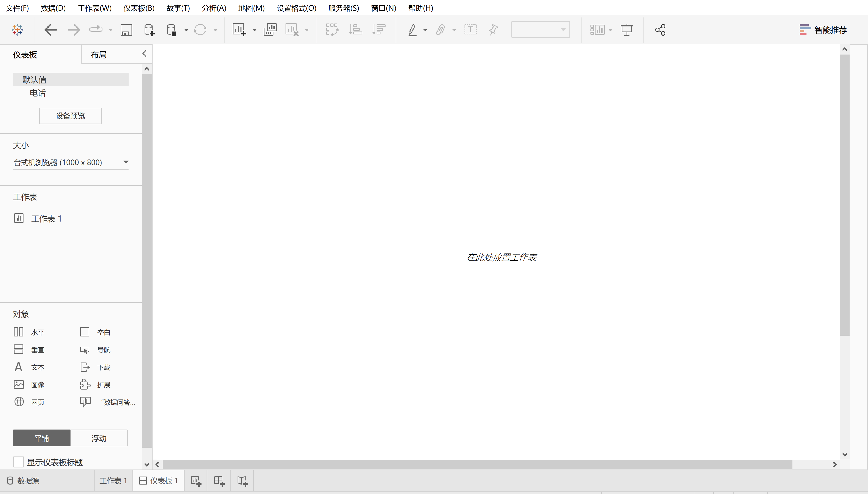Image resolution: width=868 pixels, height=494 pixels.
Task: Click the 图像 image object
Action: 29,384
